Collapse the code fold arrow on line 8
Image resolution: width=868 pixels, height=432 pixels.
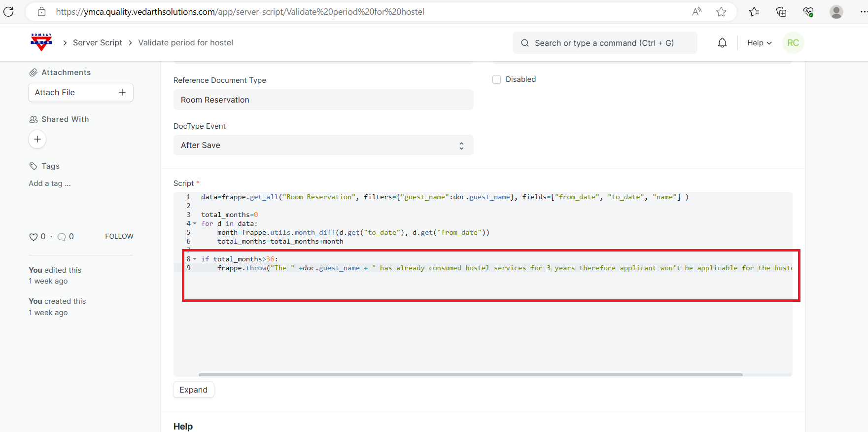click(195, 259)
